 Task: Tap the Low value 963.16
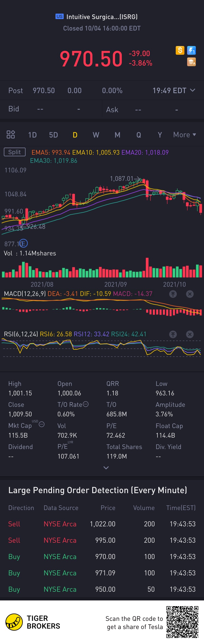[165, 393]
